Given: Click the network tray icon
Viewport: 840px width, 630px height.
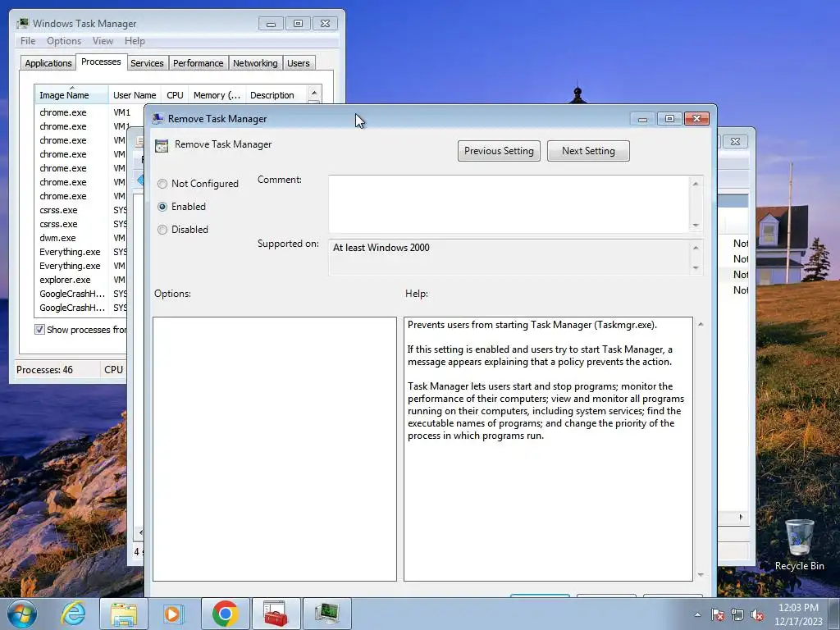Looking at the screenshot, I should 737,615.
